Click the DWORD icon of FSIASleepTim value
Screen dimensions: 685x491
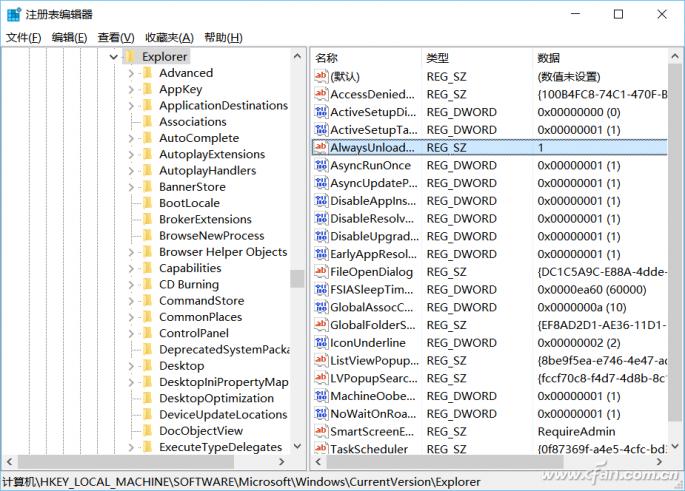point(321,289)
